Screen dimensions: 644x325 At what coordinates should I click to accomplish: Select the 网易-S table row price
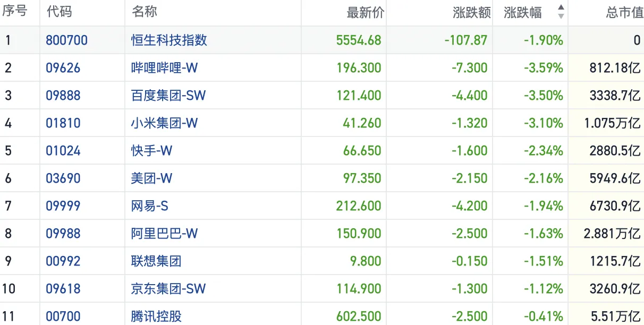[x=358, y=206]
